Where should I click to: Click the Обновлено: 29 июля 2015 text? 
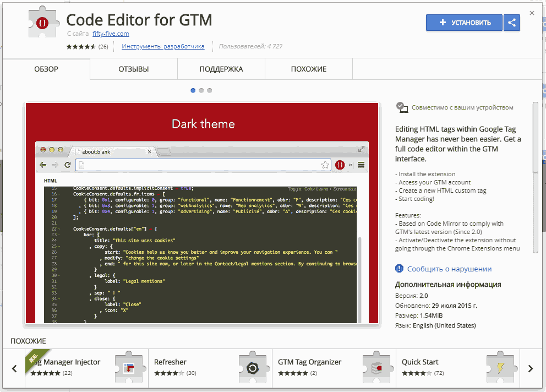[x=436, y=306]
